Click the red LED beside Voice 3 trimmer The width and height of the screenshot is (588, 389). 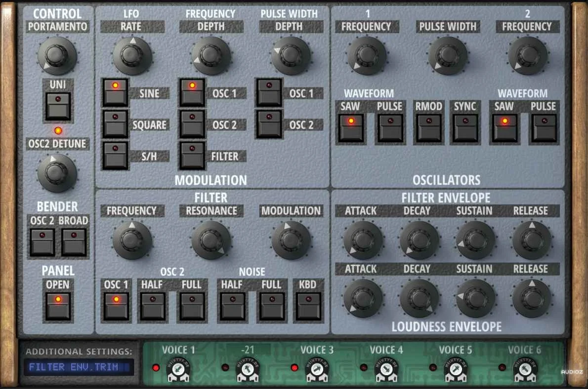point(294,368)
